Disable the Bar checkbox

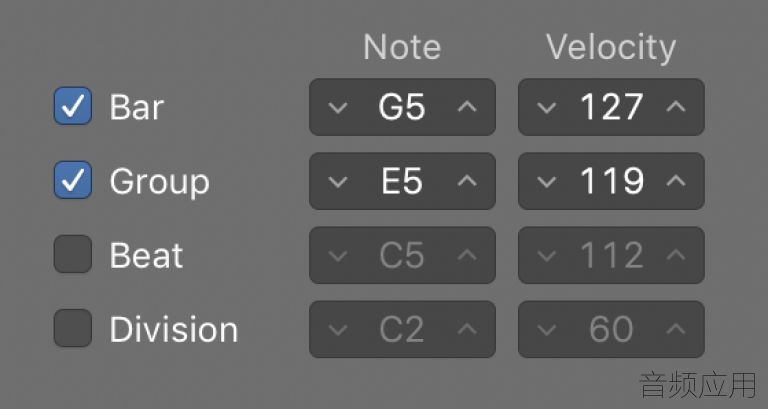(x=72, y=106)
